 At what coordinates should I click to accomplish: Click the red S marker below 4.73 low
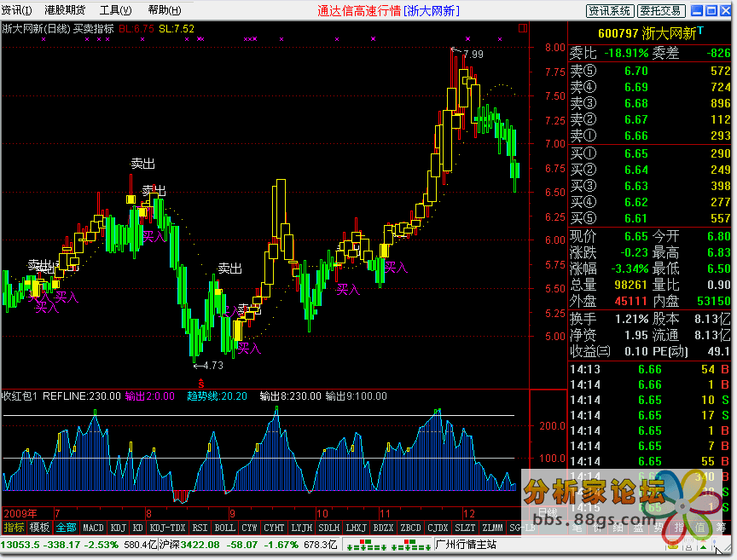click(201, 383)
